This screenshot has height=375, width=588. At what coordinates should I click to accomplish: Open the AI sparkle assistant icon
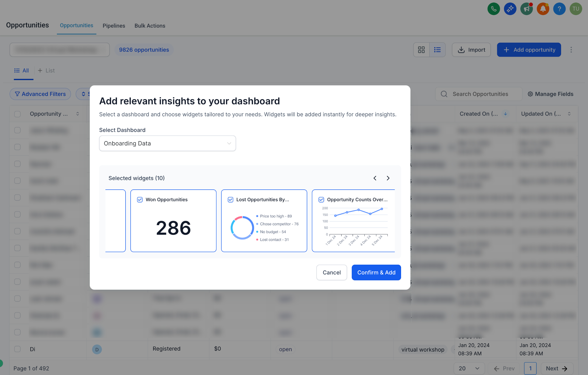click(510, 9)
